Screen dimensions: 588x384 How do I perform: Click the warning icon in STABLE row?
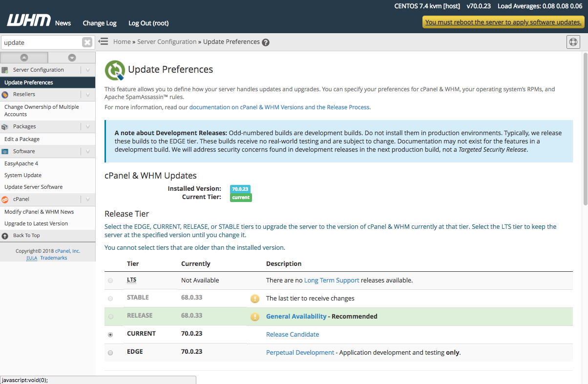coord(255,299)
